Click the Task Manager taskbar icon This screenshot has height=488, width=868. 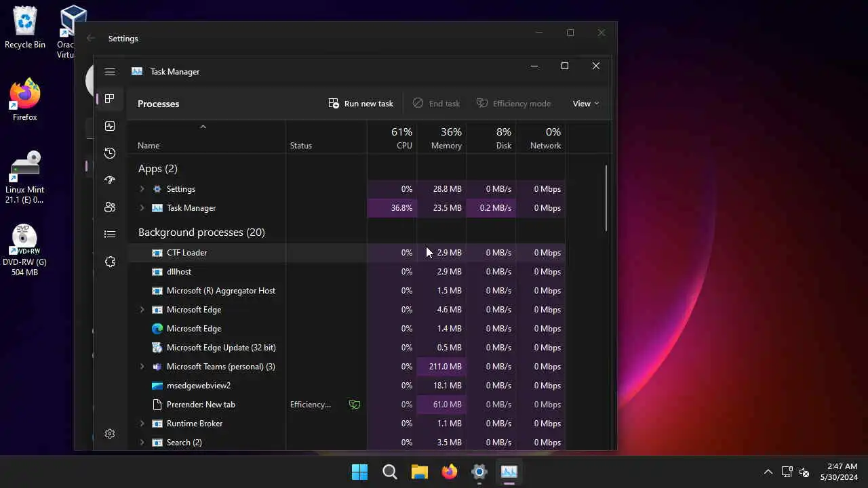click(x=509, y=472)
